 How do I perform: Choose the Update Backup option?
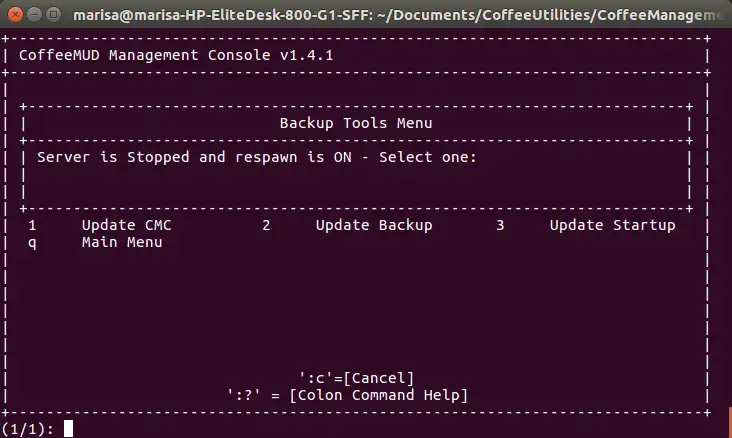(x=374, y=225)
